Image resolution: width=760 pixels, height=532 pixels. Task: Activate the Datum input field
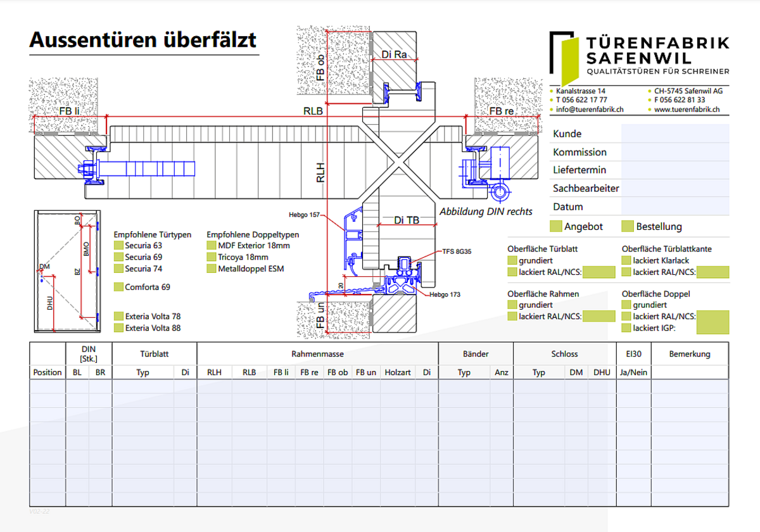click(x=675, y=206)
